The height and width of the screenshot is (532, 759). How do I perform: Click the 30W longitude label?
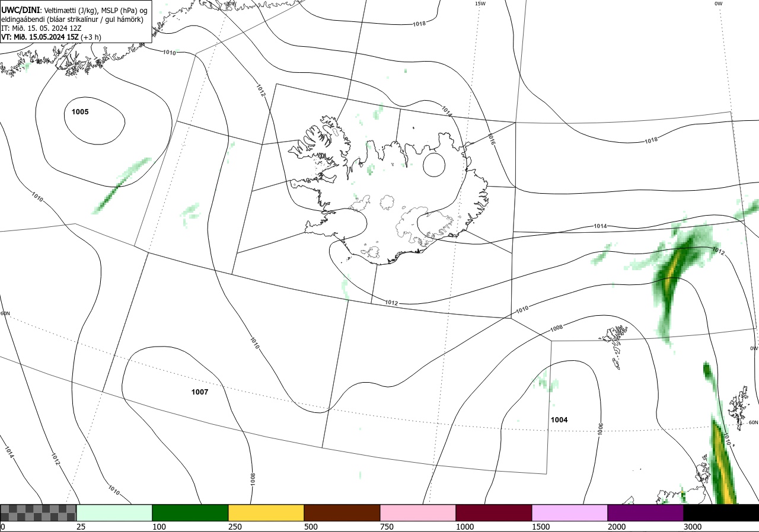tap(231, 4)
